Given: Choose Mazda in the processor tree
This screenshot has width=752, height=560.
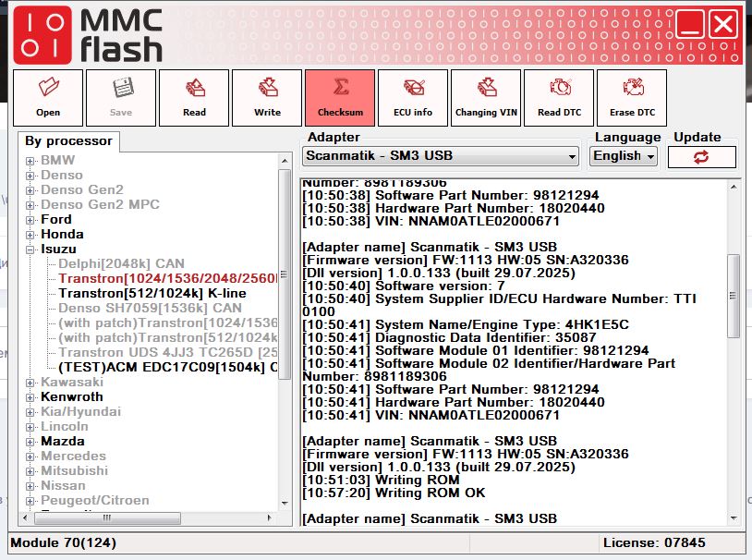Looking at the screenshot, I should pos(63,441).
